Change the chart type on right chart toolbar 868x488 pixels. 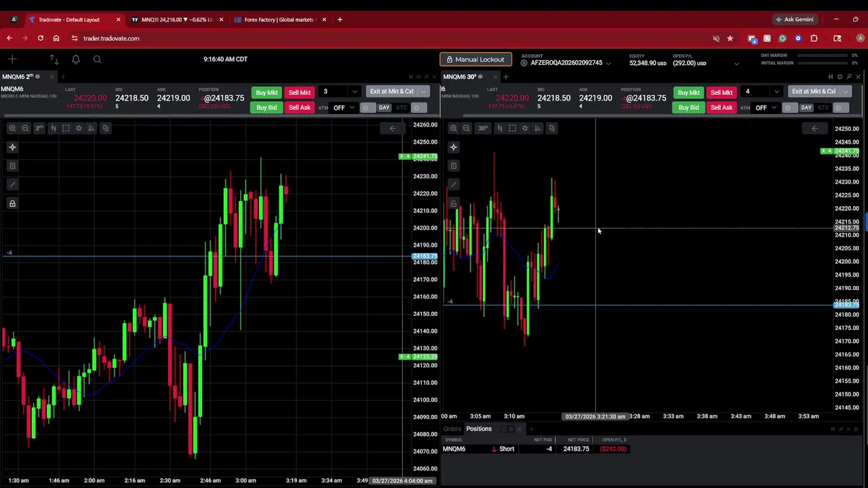[499, 128]
